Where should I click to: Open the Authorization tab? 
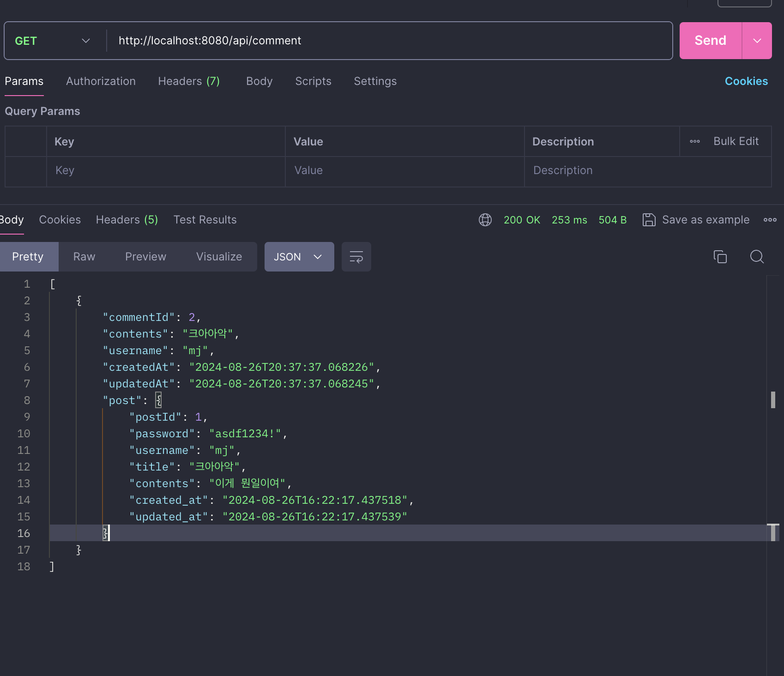[101, 81]
